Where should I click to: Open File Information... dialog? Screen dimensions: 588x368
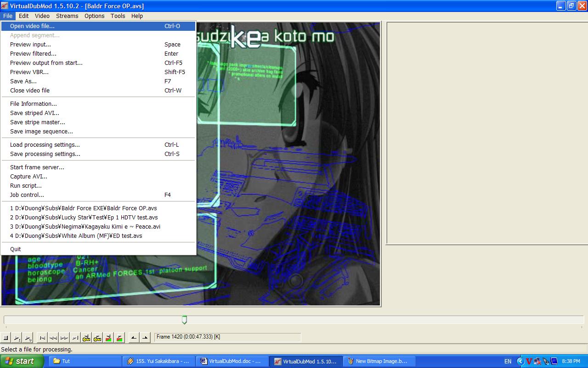pyautogui.click(x=98, y=104)
